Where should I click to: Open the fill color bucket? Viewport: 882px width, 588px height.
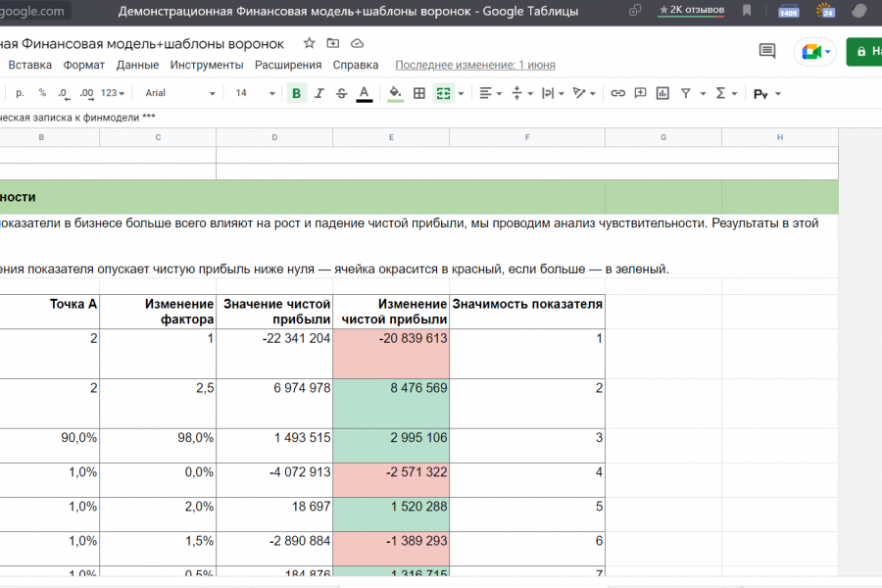395,93
